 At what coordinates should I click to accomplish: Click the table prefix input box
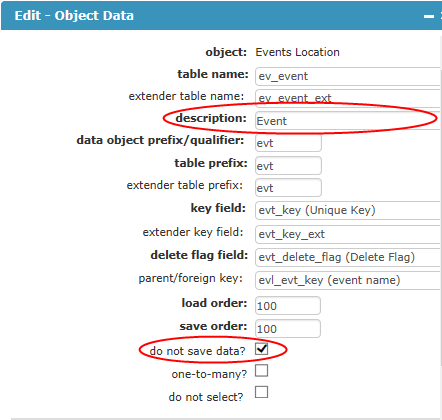[x=288, y=166]
